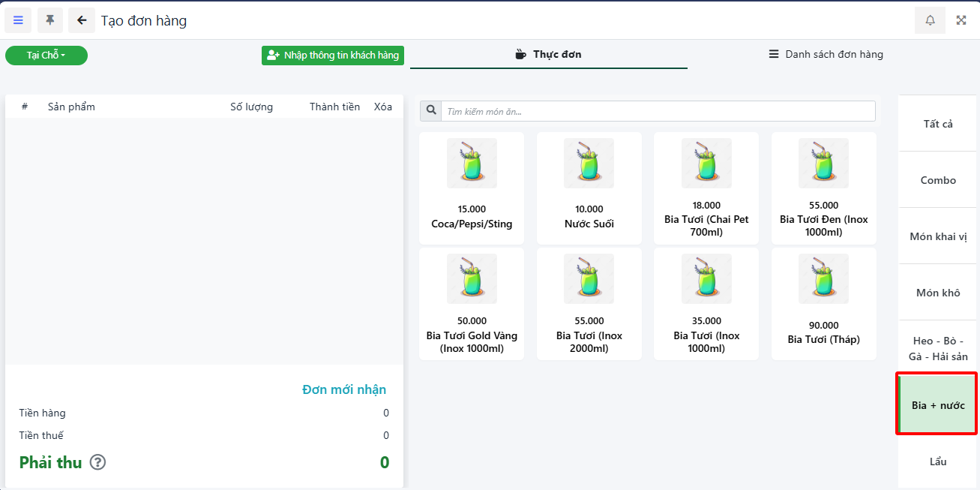Open the hamburger menu icon
This screenshot has height=490, width=980.
coord(18,20)
